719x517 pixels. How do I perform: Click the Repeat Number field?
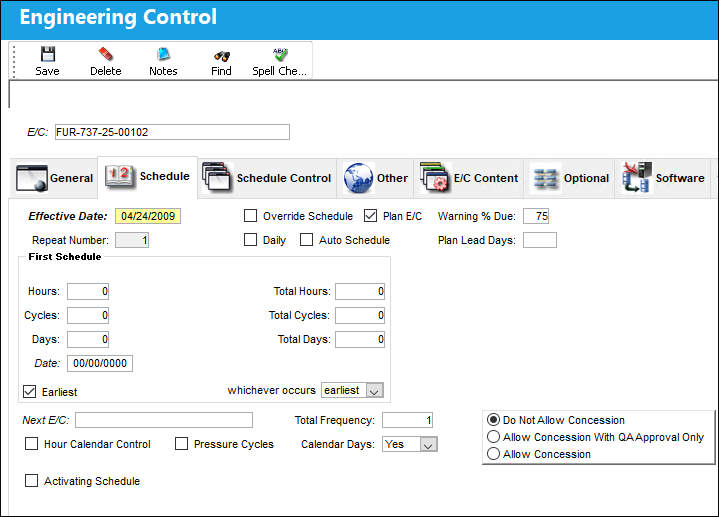(132, 240)
